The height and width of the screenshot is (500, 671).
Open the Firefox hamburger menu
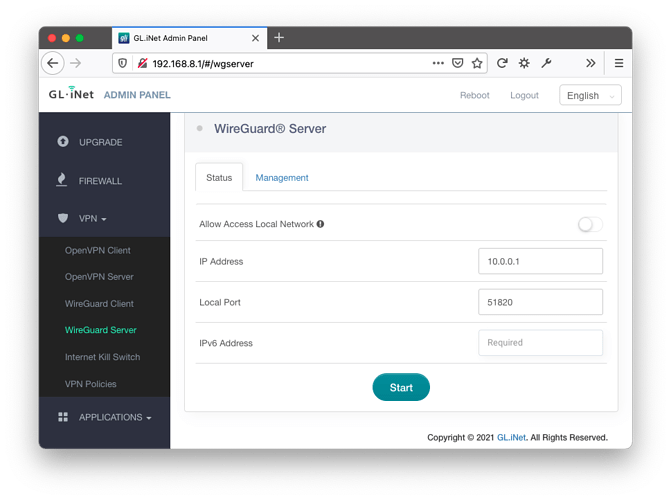click(618, 63)
